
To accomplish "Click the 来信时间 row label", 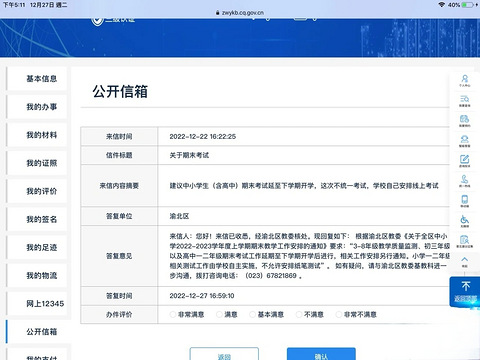I will click(119, 136).
